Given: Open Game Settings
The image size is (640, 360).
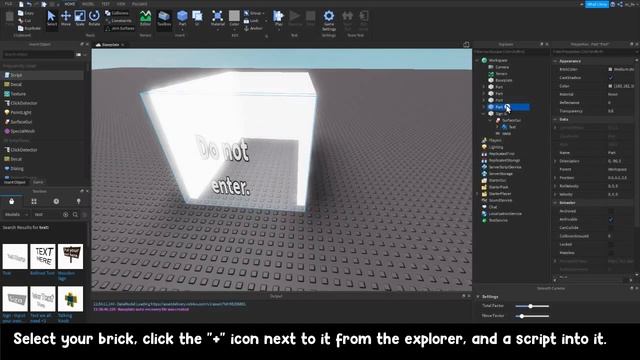Looking at the screenshot, I should click(x=329, y=20).
